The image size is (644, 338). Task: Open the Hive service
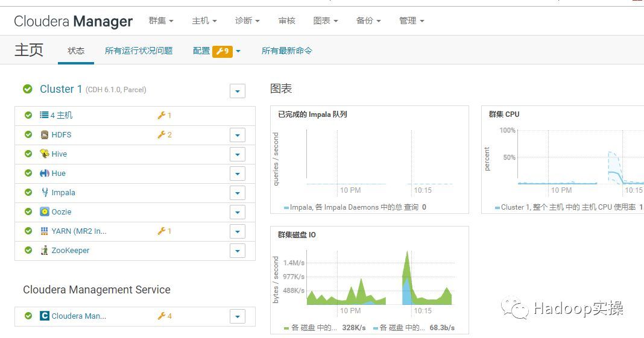click(x=59, y=154)
